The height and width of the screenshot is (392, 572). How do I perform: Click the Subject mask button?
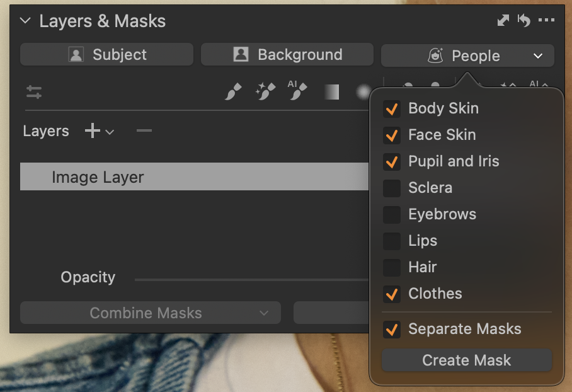[x=106, y=54]
